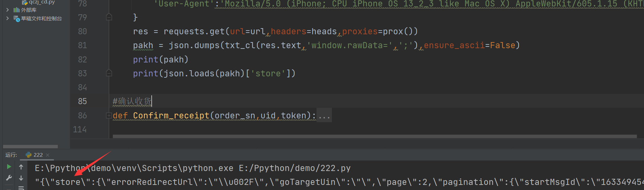Open qczj_cd.py in the project tree

click(x=41, y=2)
